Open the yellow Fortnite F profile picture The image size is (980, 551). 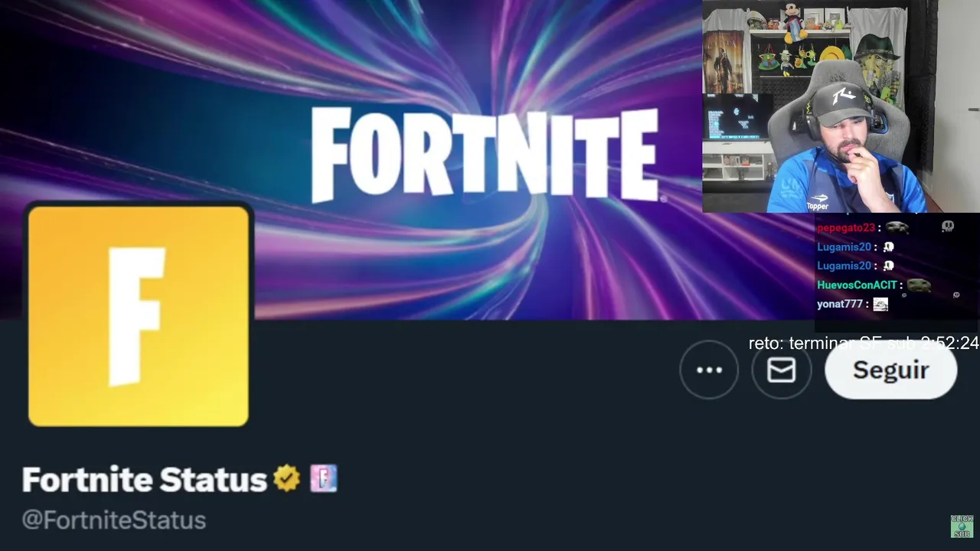pos(139,315)
